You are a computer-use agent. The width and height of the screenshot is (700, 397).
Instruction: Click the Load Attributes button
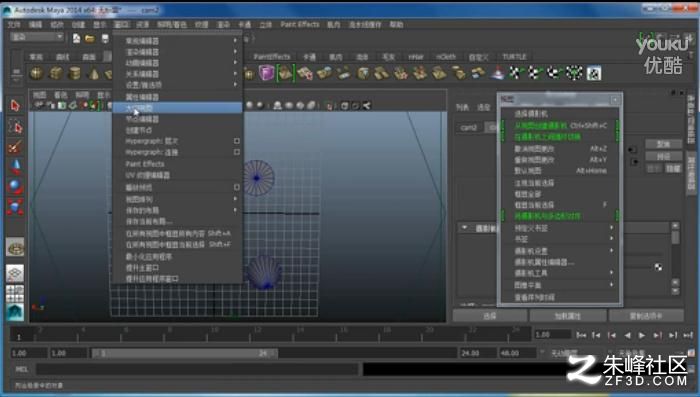pos(567,316)
